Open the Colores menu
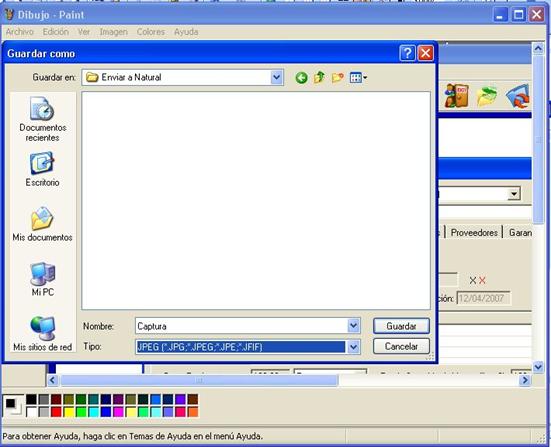 click(151, 32)
